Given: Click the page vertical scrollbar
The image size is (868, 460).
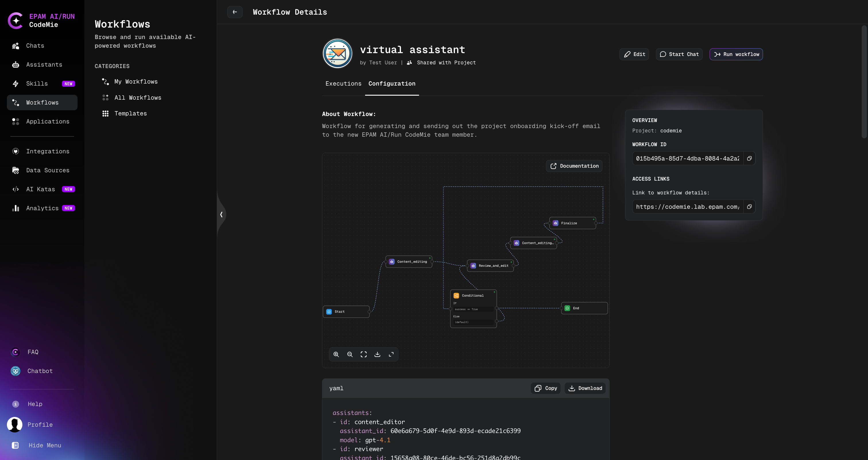Looking at the screenshot, I should pyautogui.click(x=864, y=82).
